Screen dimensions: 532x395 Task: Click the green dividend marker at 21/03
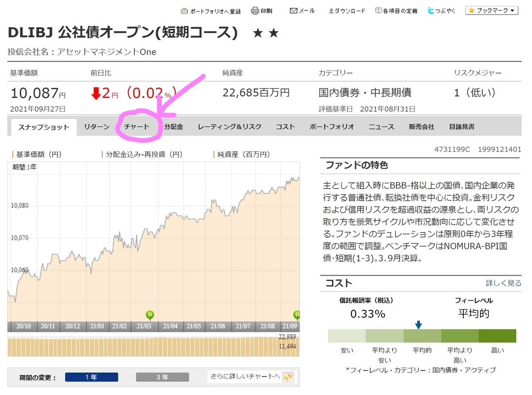coord(150,315)
